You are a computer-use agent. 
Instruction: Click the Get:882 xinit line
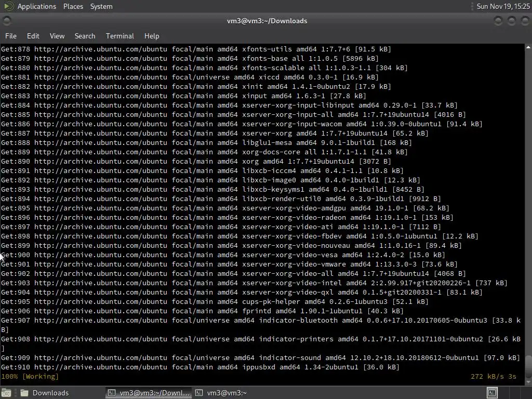(x=196, y=87)
